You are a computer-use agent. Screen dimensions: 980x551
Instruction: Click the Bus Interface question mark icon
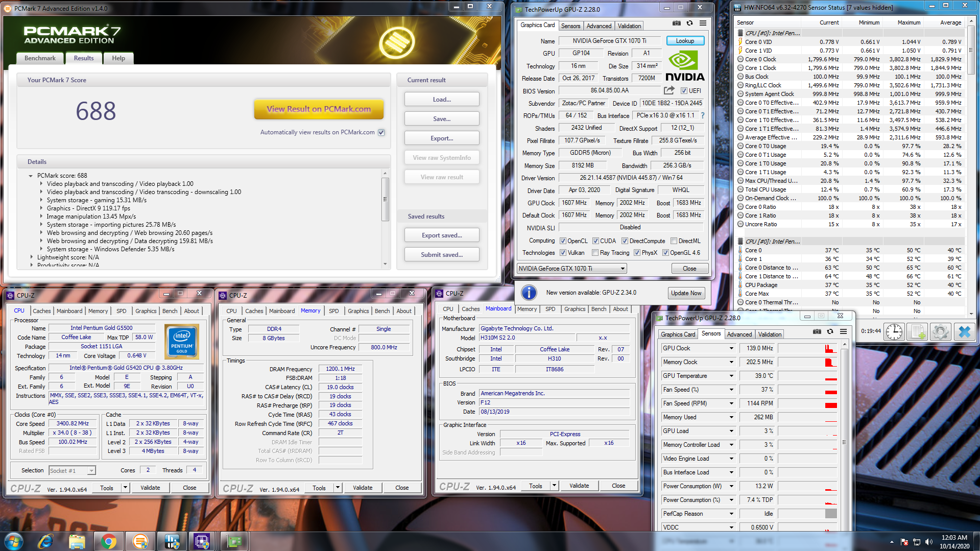(x=703, y=115)
